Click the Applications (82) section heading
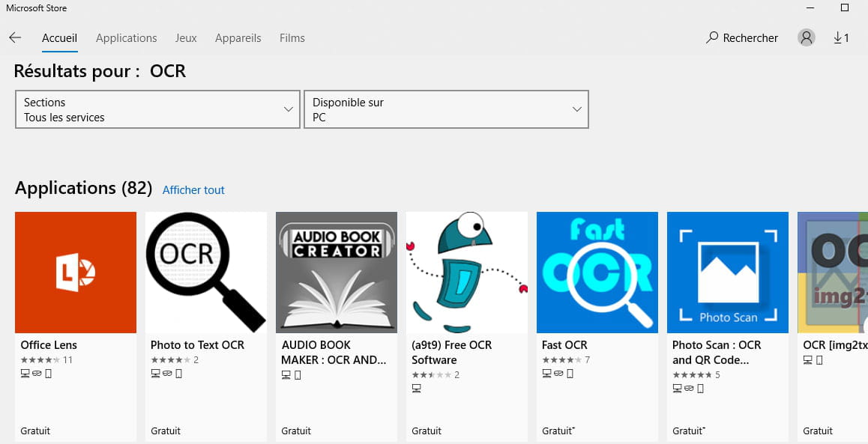868x444 pixels. [84, 189]
